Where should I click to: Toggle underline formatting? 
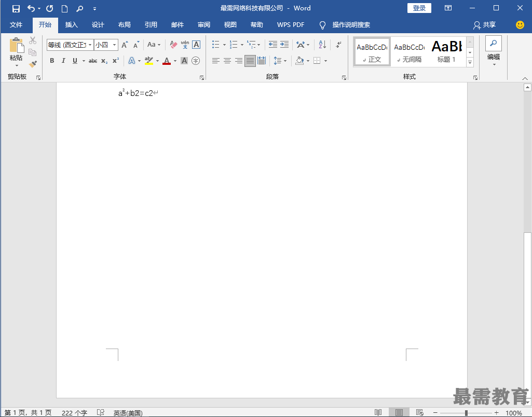[x=75, y=61]
